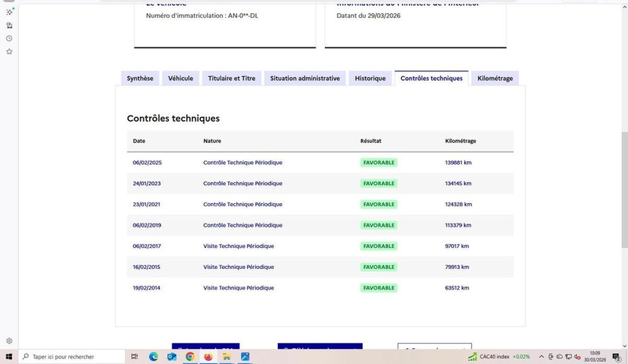
Task: Open the history clock icon in sidebar
Action: pos(9,38)
